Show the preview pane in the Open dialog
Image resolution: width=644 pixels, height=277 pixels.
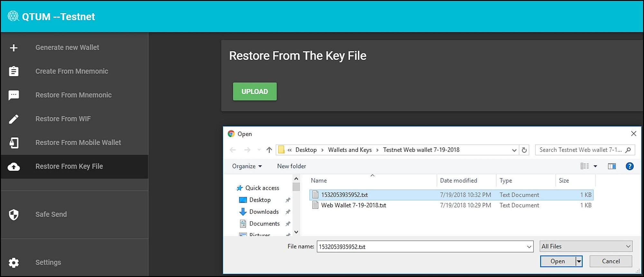[x=612, y=166]
